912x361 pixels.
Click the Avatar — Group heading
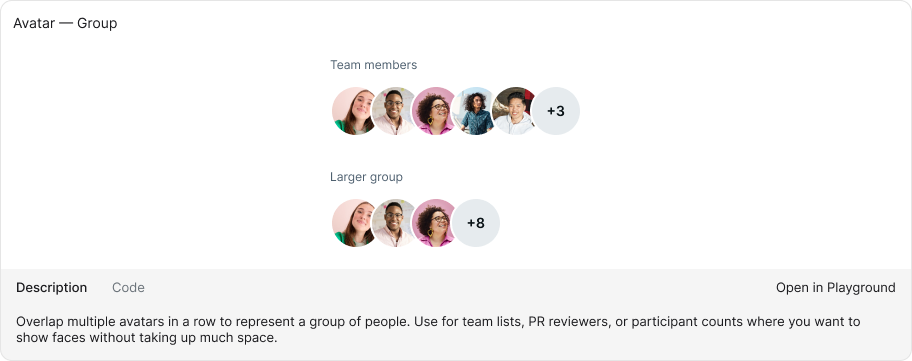click(x=65, y=23)
